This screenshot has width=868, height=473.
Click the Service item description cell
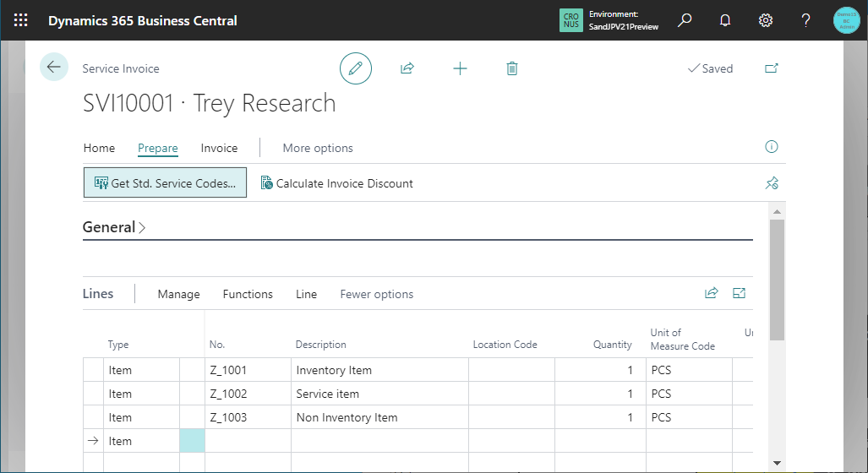tap(379, 394)
